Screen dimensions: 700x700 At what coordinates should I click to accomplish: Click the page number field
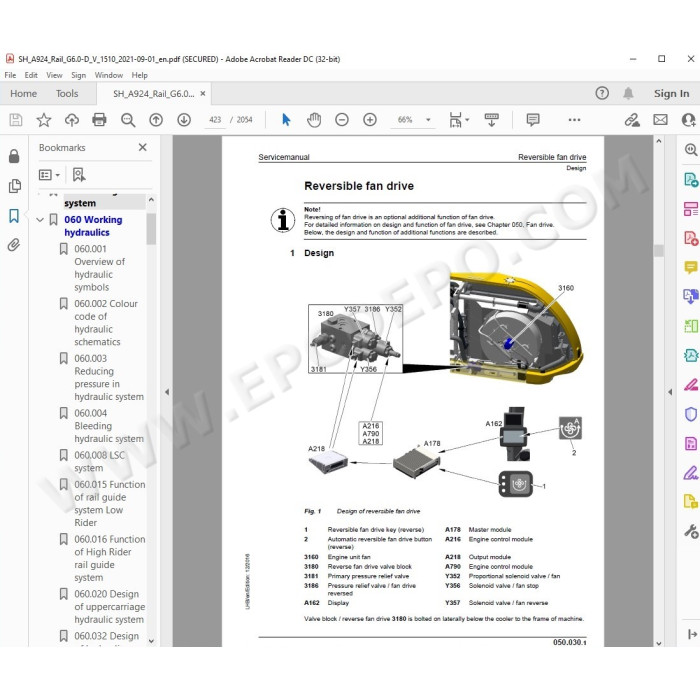[215, 120]
